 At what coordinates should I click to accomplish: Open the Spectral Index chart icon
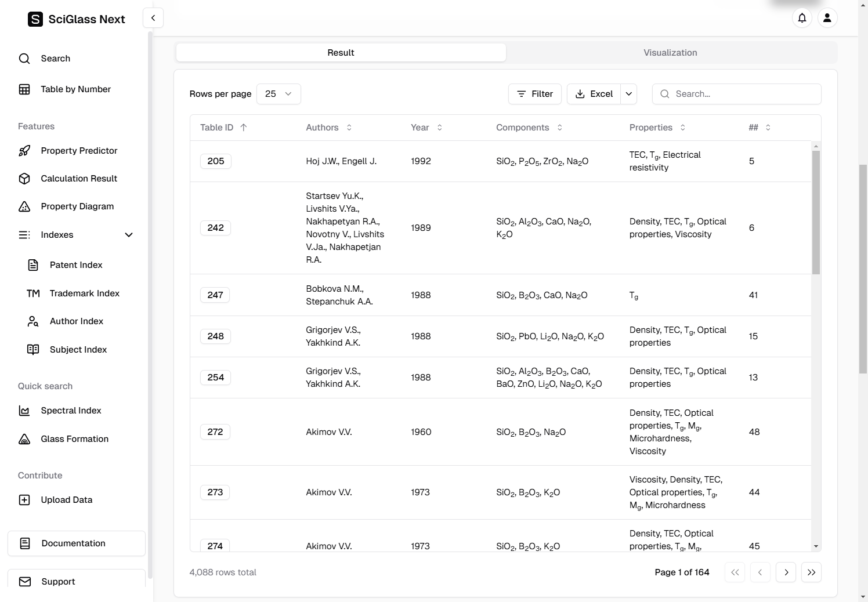[24, 411]
